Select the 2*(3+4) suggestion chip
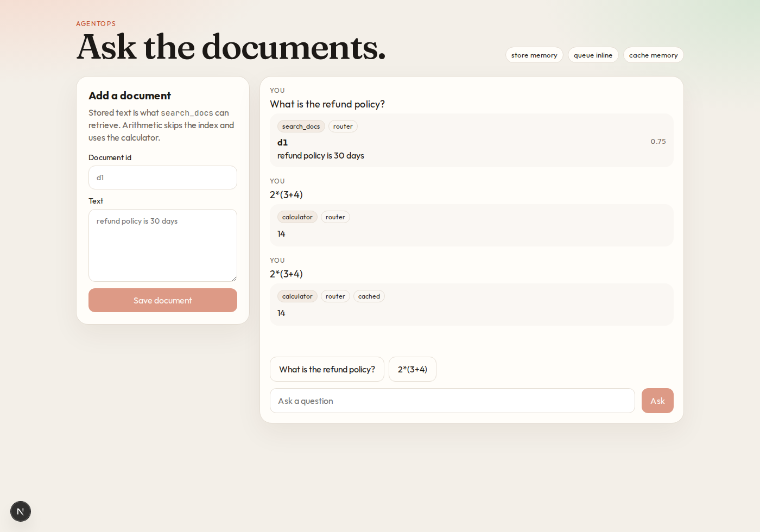This screenshot has width=760, height=532. [413, 369]
